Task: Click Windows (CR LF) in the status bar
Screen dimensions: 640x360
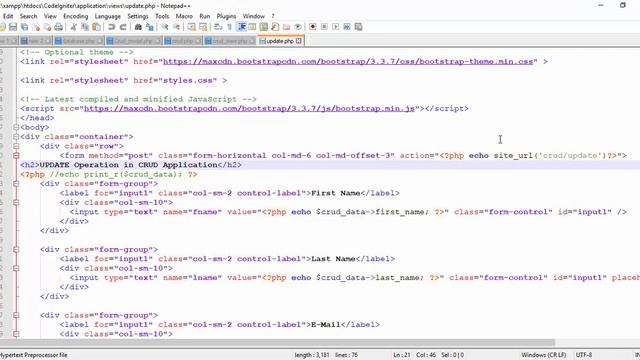Action: [x=544, y=355]
